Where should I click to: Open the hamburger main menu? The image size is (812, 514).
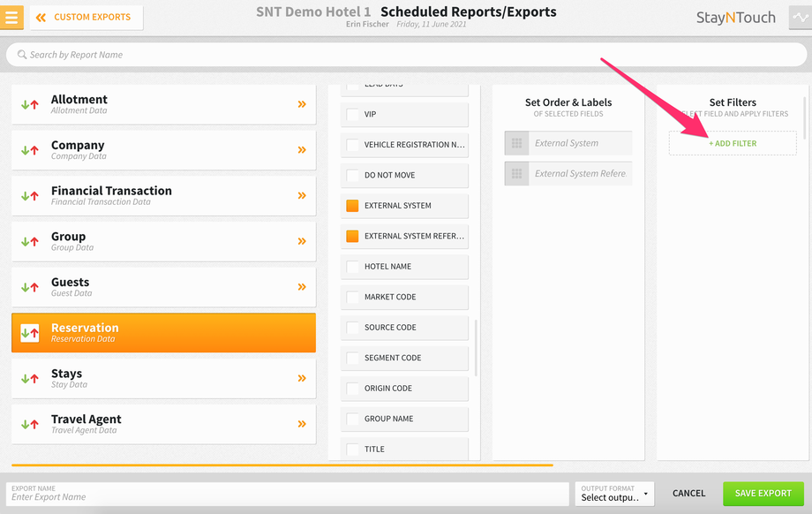pos(11,17)
